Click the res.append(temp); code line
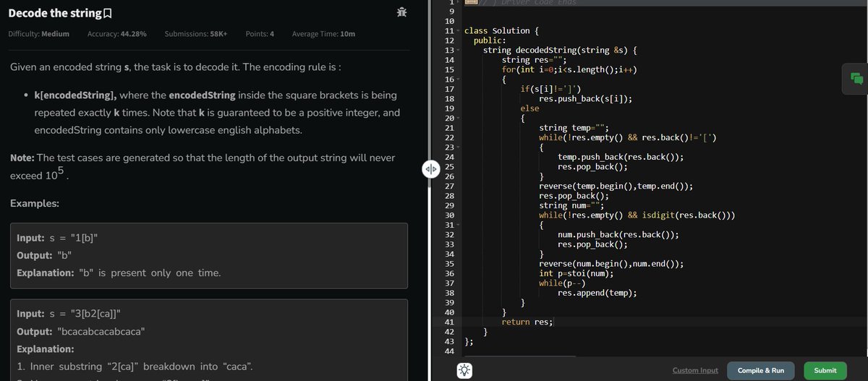The width and height of the screenshot is (868, 381). pos(597,293)
